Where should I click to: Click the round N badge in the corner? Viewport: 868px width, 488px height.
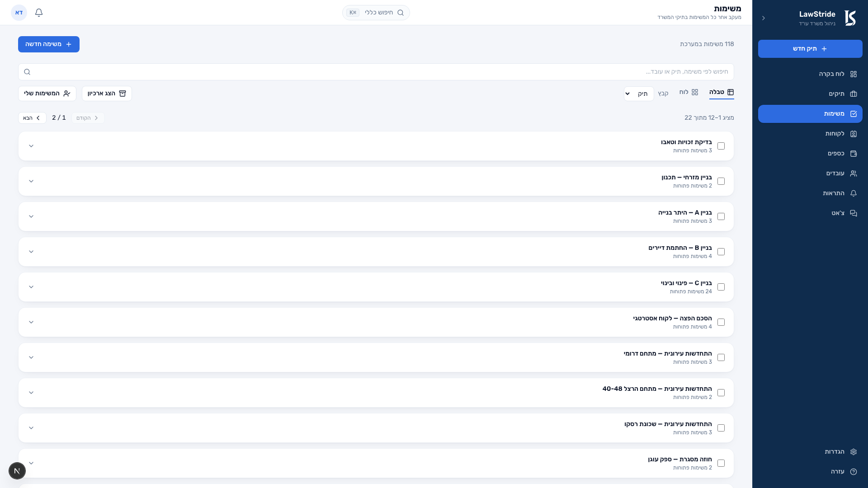(x=17, y=471)
